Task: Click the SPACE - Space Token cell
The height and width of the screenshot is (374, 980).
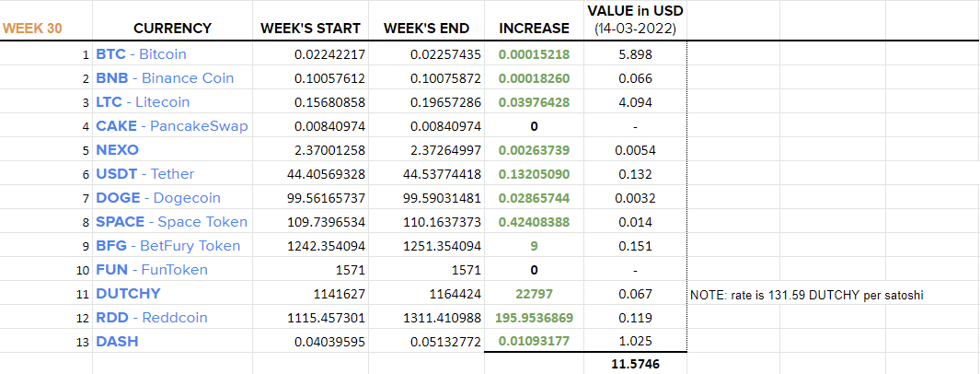Action: coord(172,222)
